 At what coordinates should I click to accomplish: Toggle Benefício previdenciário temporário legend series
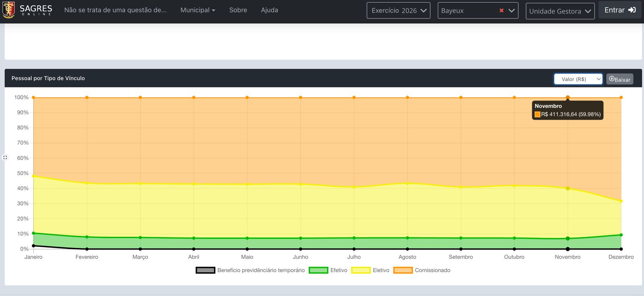click(x=205, y=270)
